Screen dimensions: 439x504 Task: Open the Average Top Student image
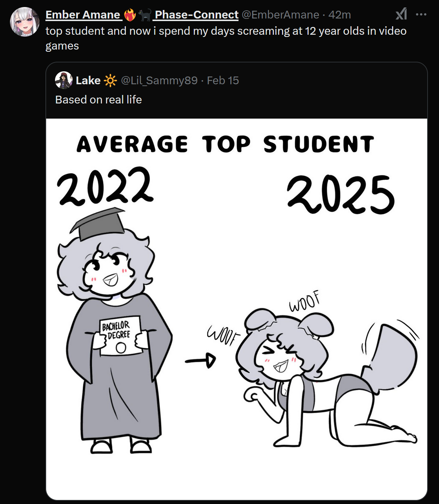point(237,309)
